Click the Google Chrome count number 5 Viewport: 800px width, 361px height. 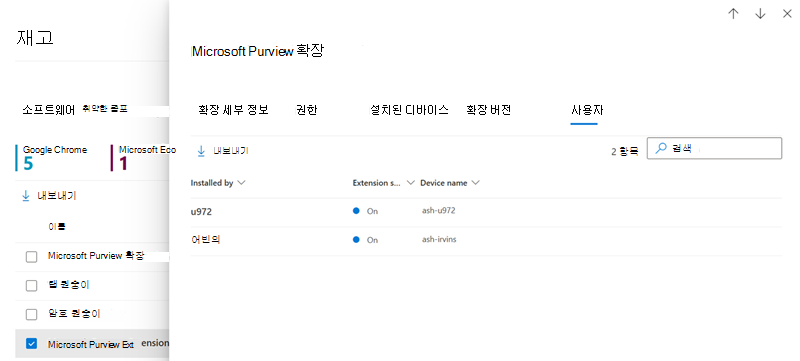pos(28,164)
